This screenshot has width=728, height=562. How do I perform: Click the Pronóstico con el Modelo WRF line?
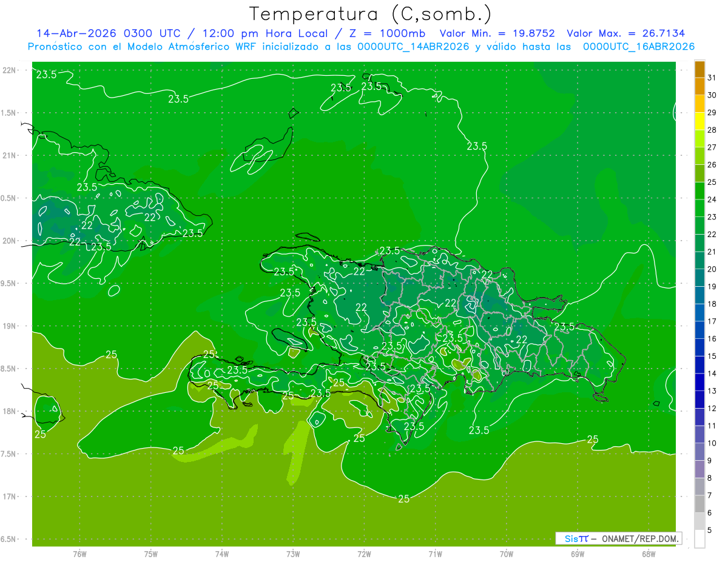click(361, 47)
